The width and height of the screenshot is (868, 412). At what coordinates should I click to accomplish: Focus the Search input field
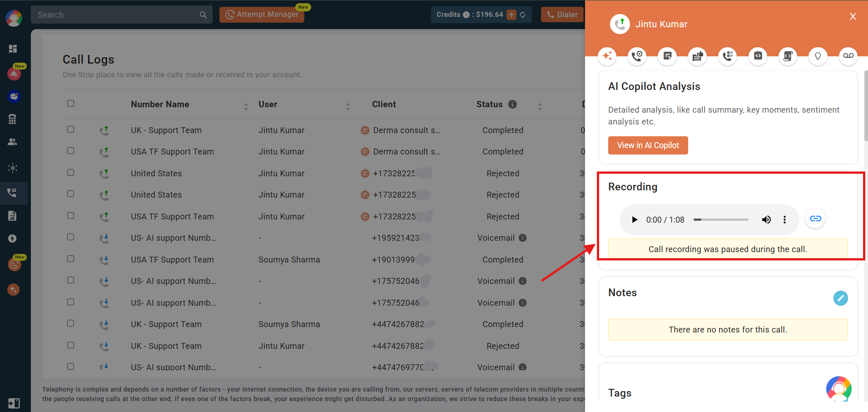pos(122,15)
